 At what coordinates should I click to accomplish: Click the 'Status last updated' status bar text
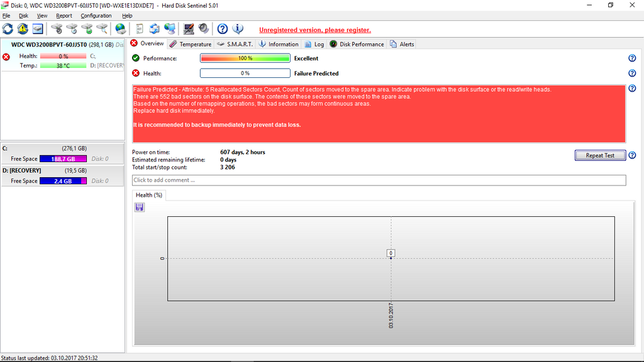(x=49, y=358)
